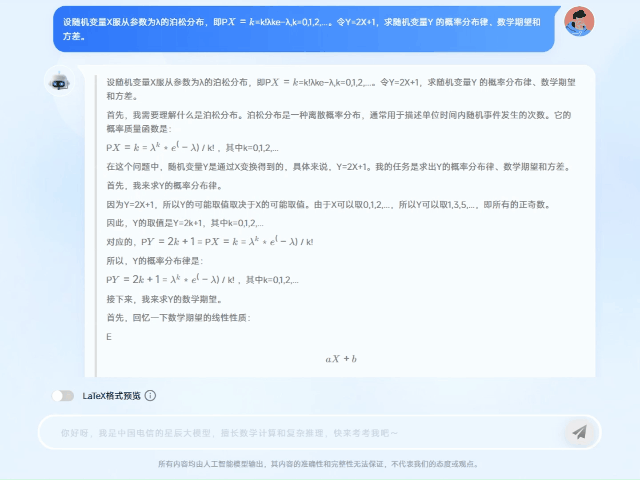Click the quoted question at top of reply

[x=340, y=90]
